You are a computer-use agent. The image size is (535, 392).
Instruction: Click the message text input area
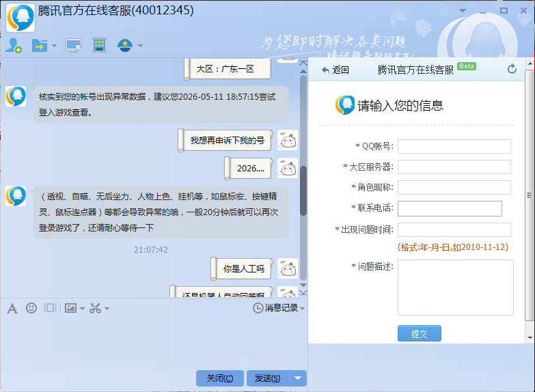coord(154,341)
